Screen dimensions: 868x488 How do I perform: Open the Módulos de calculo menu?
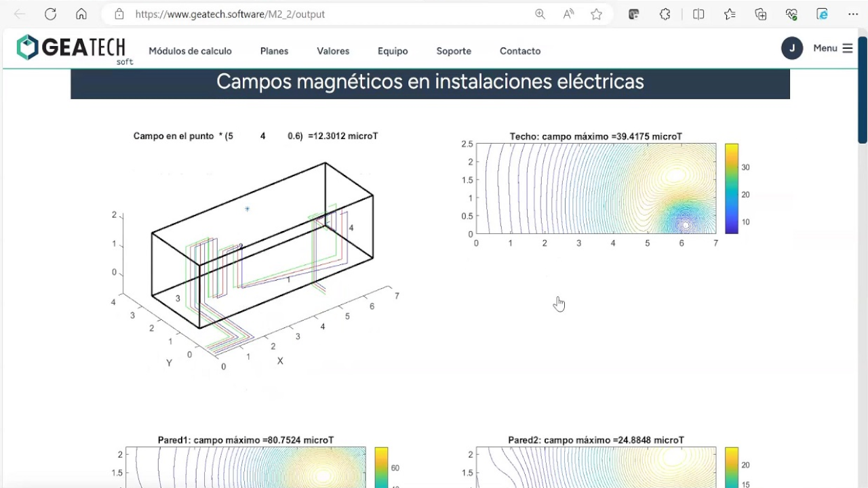(190, 51)
